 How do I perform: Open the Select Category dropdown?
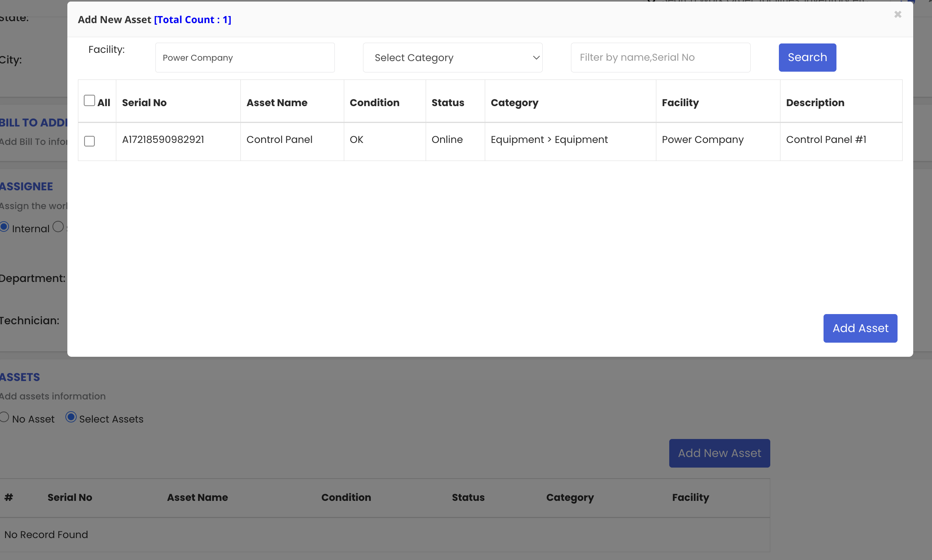point(452,58)
